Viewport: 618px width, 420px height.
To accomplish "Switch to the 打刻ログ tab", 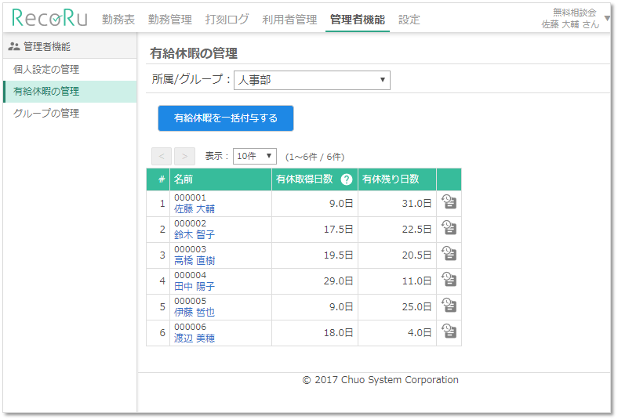I will [x=227, y=19].
